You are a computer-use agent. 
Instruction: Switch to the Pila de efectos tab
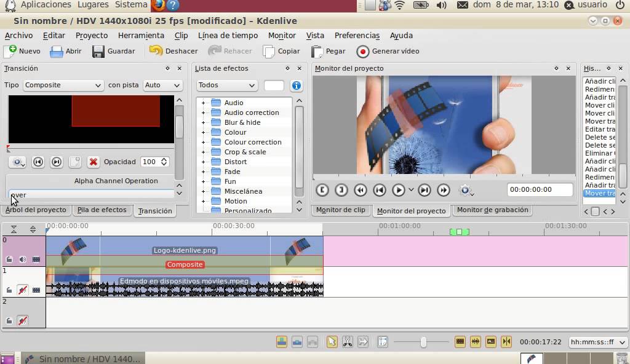point(102,210)
